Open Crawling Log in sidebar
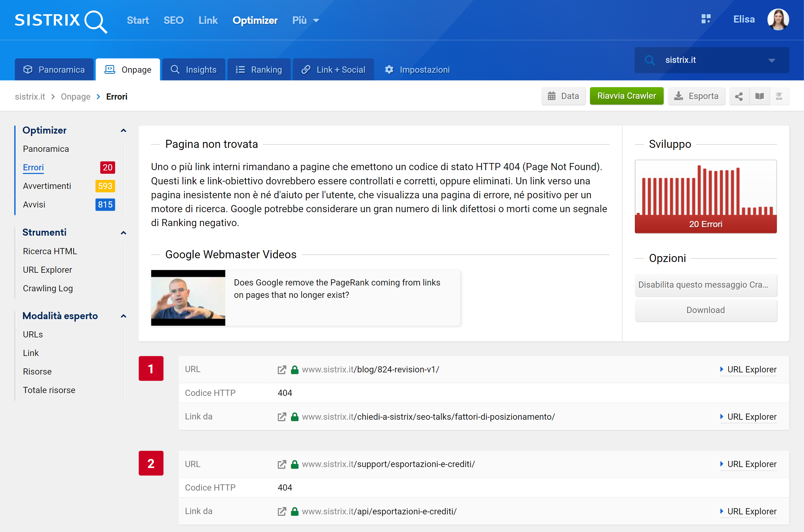 point(48,288)
